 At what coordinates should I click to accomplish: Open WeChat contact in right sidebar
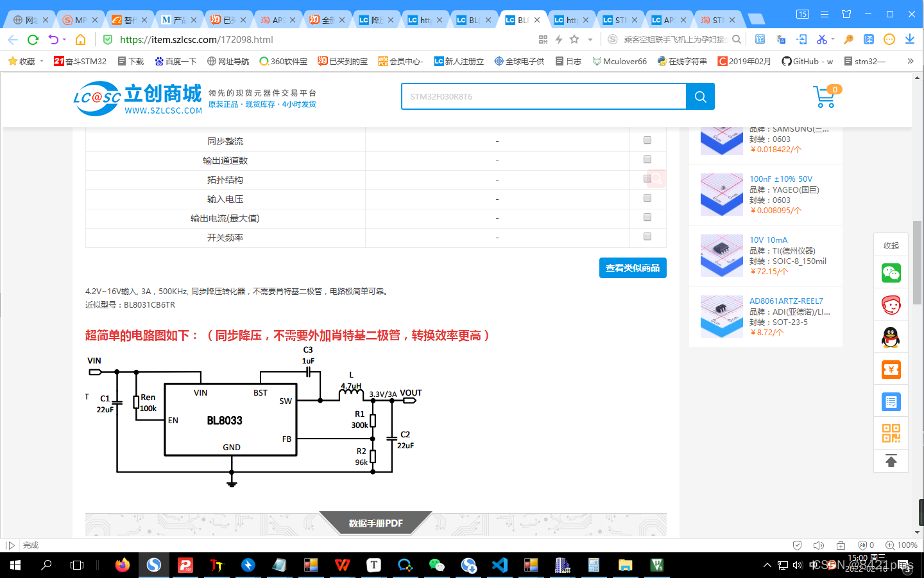[891, 274]
